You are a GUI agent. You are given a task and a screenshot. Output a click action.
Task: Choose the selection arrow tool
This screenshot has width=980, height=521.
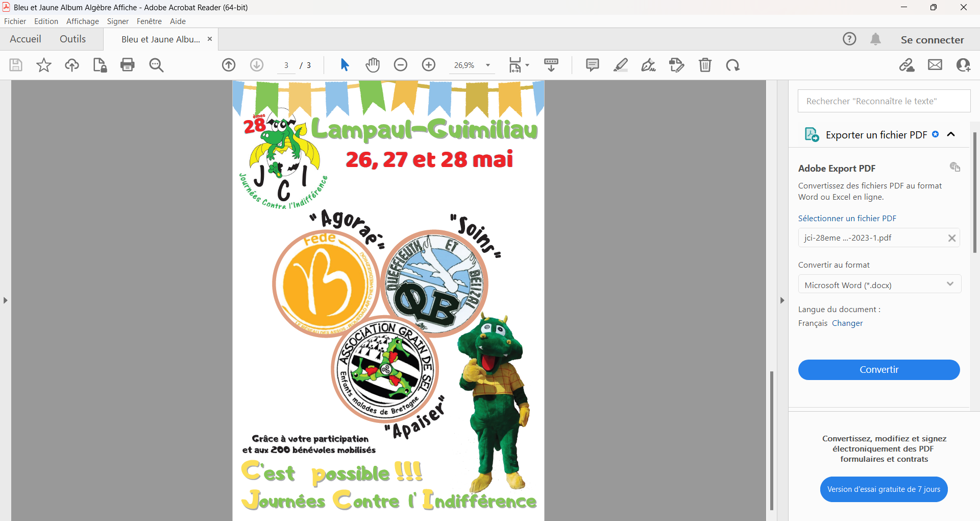coord(345,65)
